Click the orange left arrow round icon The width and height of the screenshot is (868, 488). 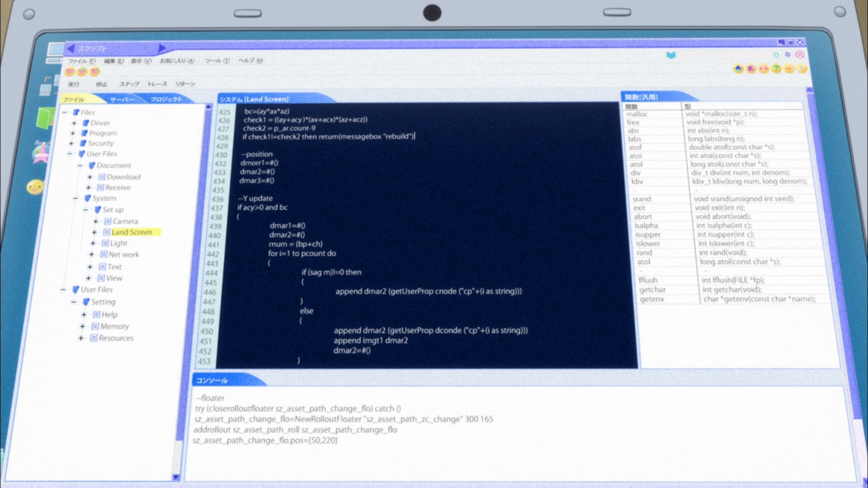[x=789, y=69]
